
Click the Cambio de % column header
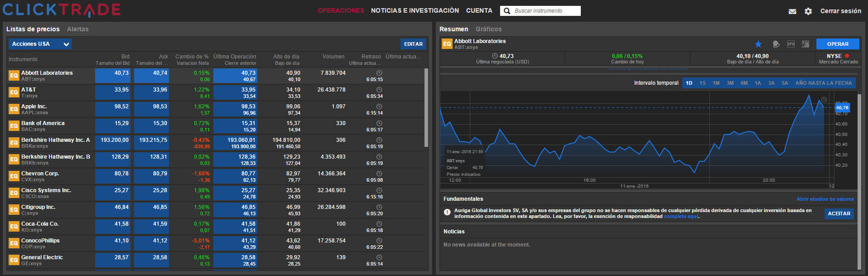click(192, 57)
